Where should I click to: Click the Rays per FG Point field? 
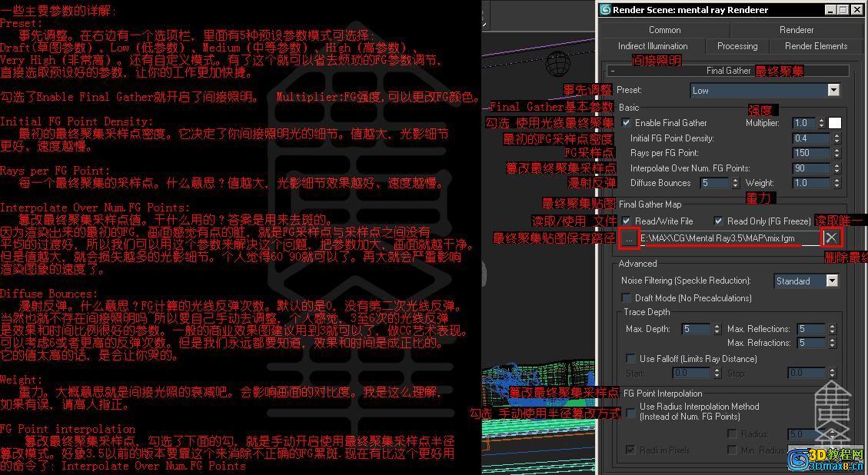812,153
